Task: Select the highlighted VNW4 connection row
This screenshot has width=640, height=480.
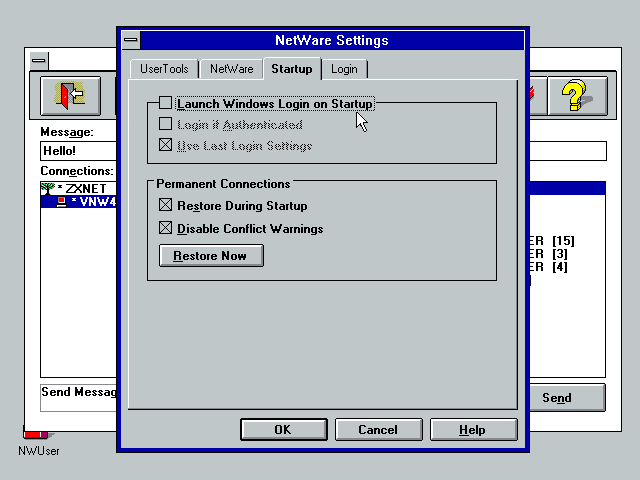Action: [x=78, y=202]
